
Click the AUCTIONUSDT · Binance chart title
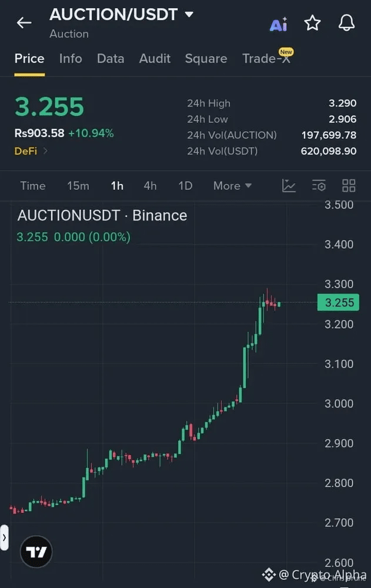coord(102,216)
